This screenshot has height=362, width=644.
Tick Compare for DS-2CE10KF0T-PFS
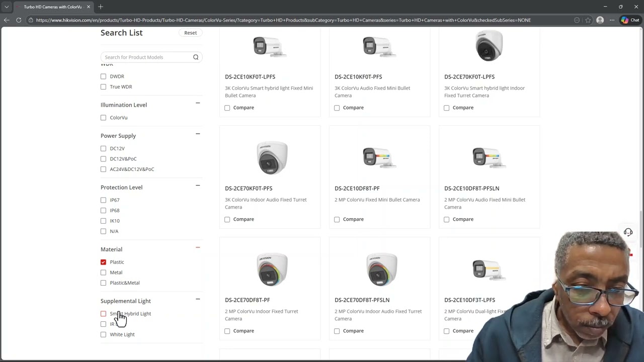pos(337,108)
